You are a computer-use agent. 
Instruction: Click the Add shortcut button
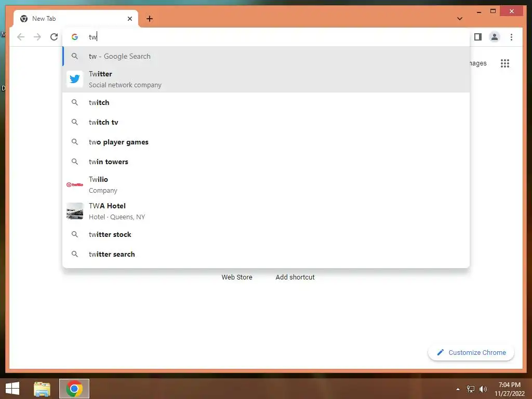pos(295,277)
